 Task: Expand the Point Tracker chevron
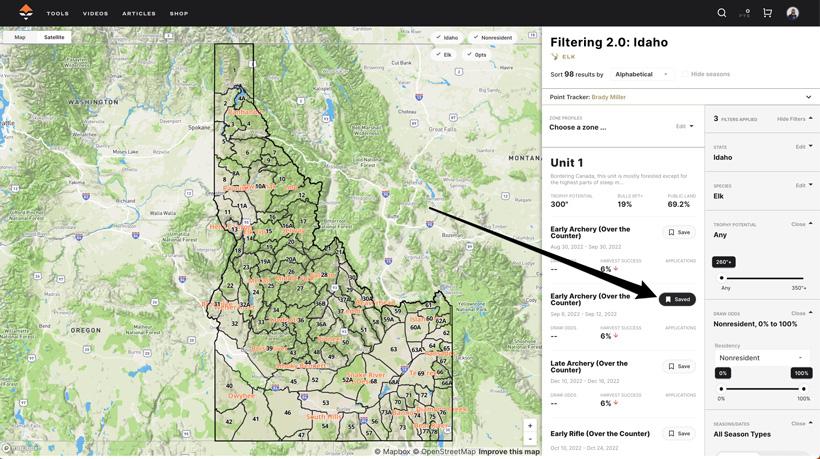808,97
